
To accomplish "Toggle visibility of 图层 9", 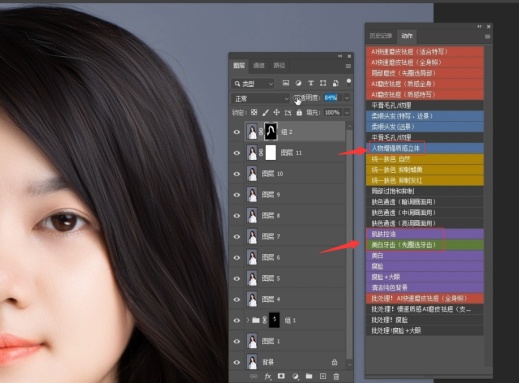I will coord(237,195).
